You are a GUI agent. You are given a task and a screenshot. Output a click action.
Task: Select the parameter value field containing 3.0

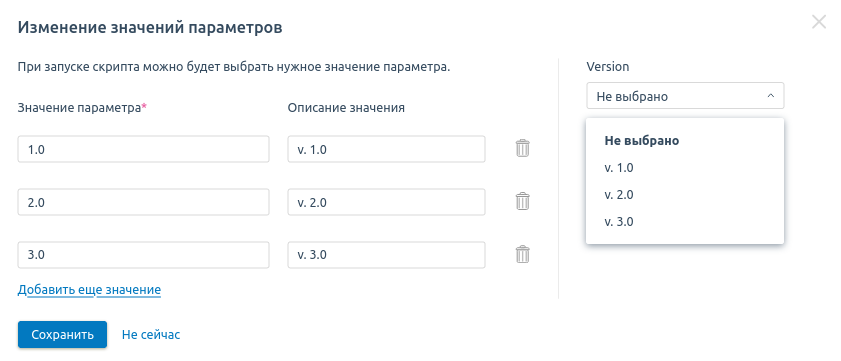click(x=143, y=255)
